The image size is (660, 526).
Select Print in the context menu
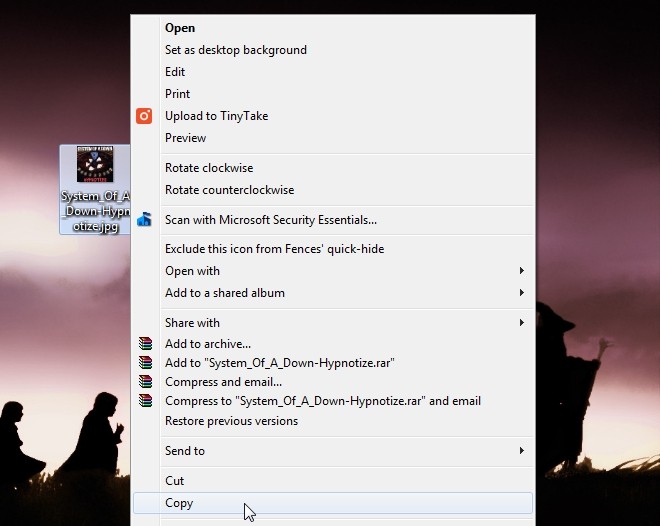pyautogui.click(x=333, y=93)
